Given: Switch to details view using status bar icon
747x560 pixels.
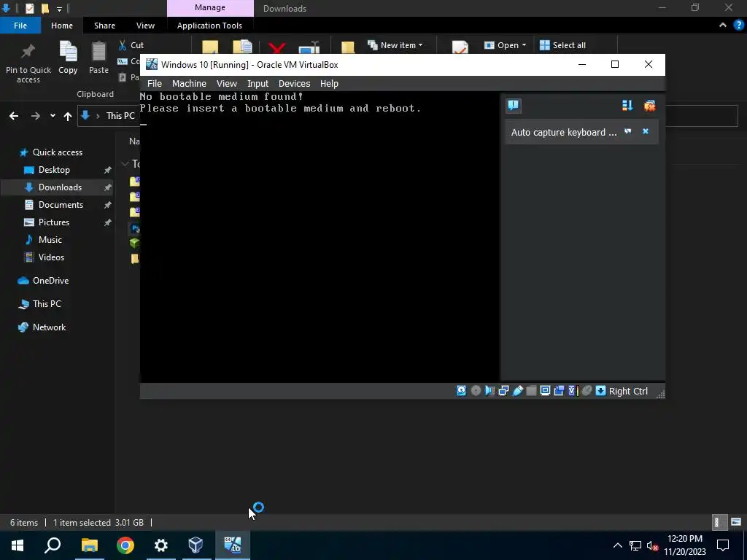Looking at the screenshot, I should pyautogui.click(x=718, y=522).
